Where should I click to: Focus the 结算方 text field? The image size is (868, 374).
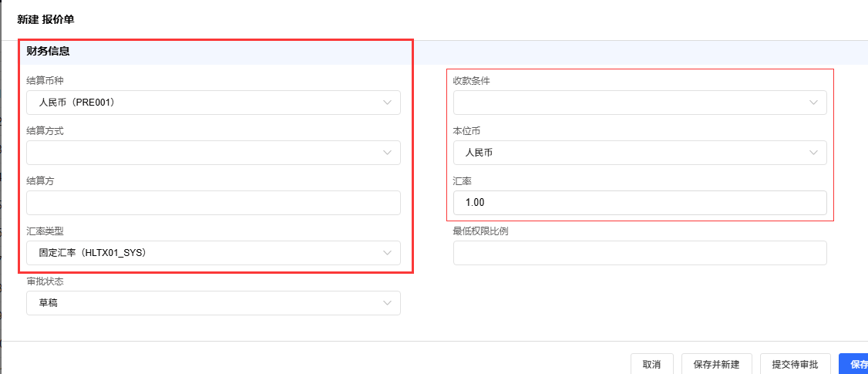[214, 203]
